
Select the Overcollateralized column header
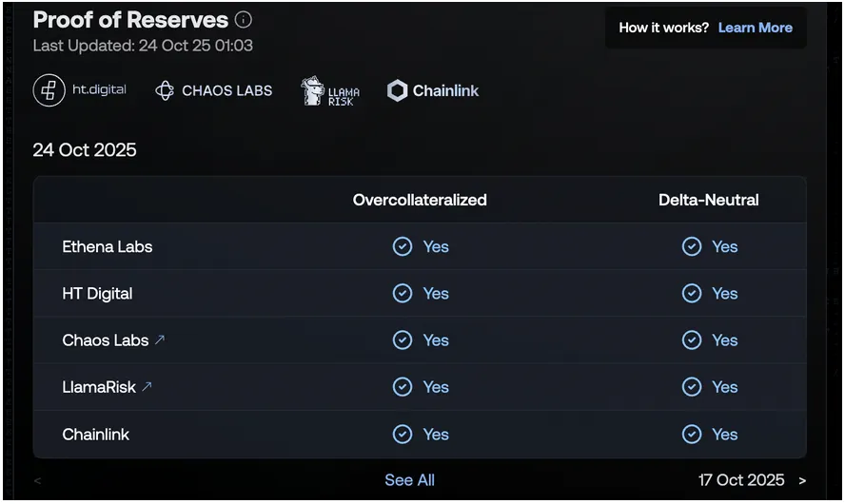(x=420, y=200)
